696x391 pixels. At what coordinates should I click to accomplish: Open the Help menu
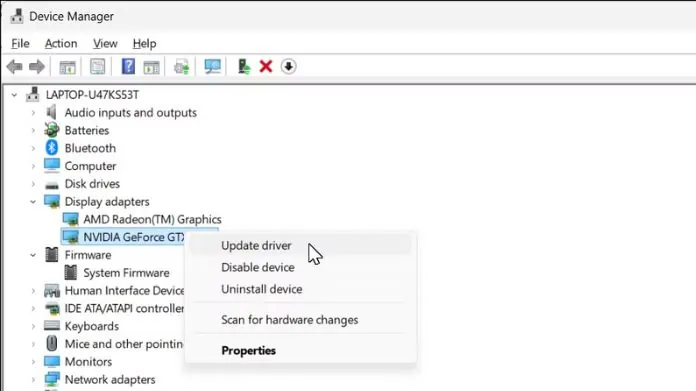[144, 43]
